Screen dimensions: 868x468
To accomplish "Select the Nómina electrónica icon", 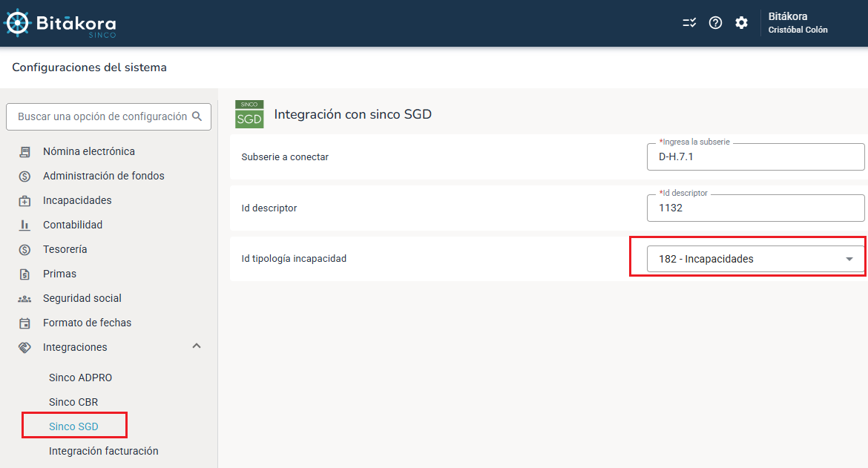I will click(x=24, y=151).
